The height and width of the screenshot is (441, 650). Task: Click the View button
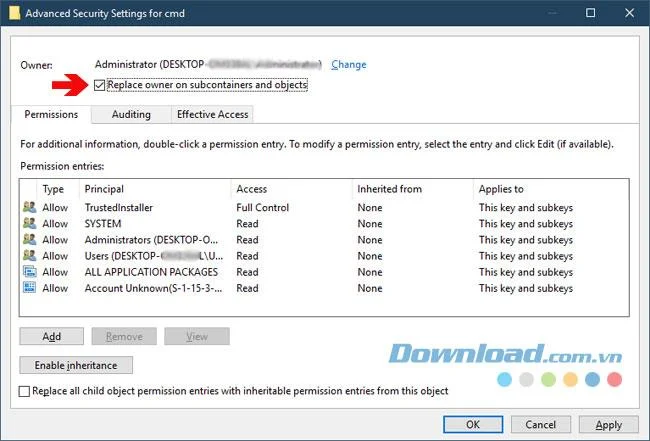tap(196, 336)
